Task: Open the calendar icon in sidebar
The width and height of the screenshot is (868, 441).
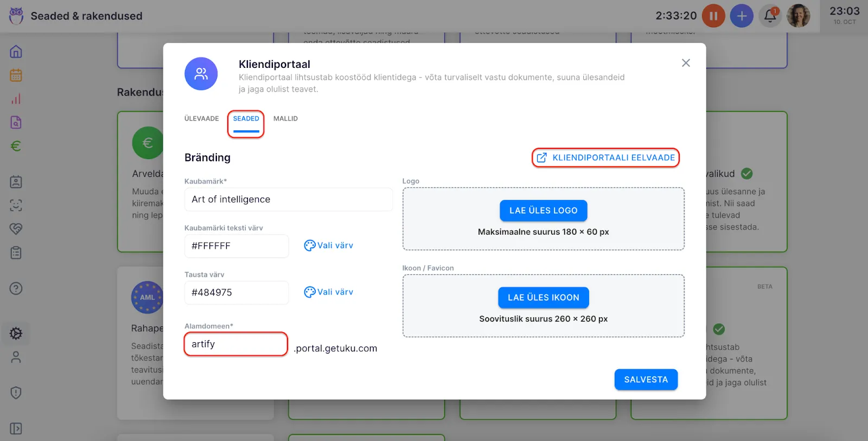Action: [16, 75]
